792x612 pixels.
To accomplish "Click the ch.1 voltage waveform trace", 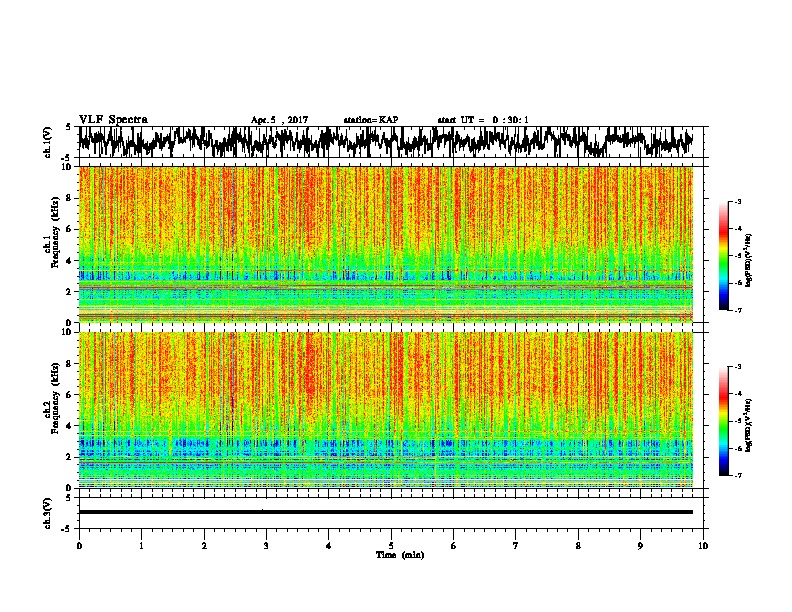I will 385,141.
